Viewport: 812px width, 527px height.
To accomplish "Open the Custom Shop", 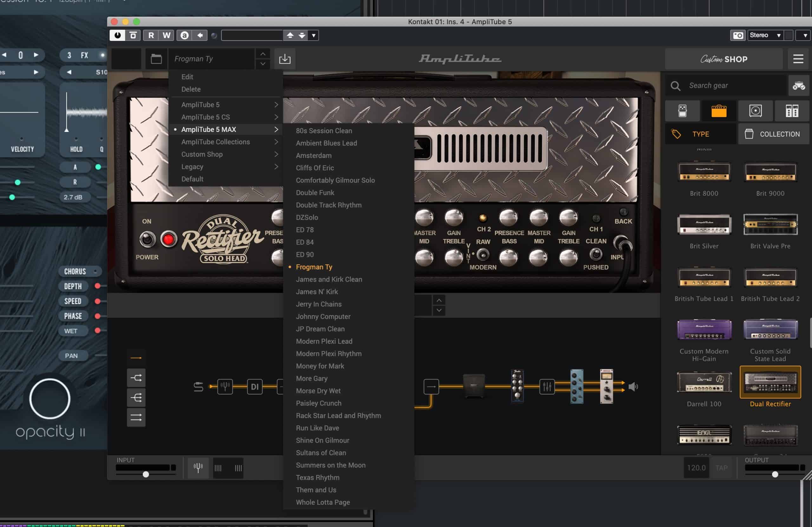I will tap(724, 59).
